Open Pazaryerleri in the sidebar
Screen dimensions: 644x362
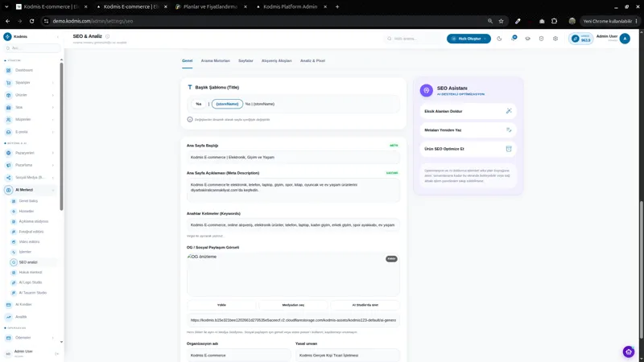30,153
